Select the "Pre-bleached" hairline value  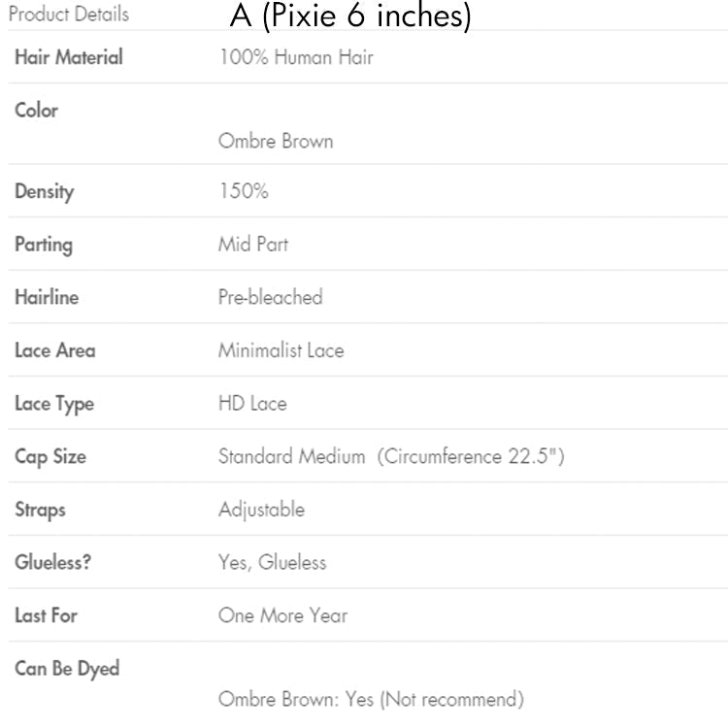pos(270,297)
